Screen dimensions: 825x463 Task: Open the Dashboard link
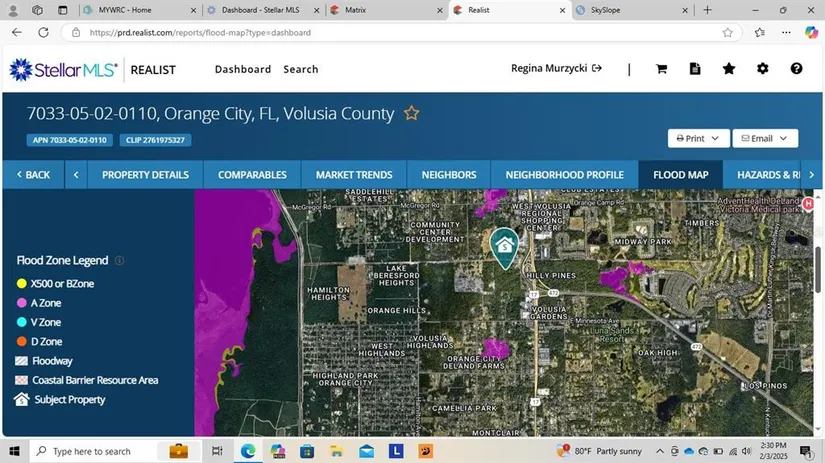pos(243,69)
